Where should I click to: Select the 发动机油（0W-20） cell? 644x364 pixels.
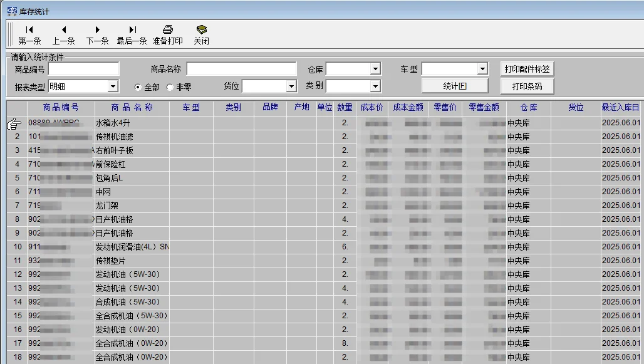click(132, 330)
